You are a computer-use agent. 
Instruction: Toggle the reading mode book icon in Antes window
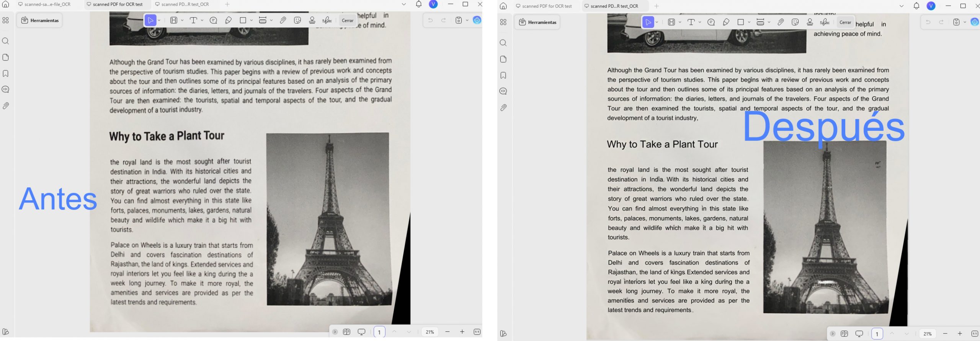pos(347,332)
